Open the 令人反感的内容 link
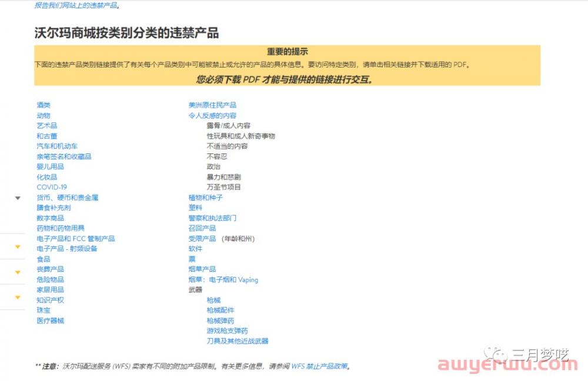The width and height of the screenshot is (588, 381). pyautogui.click(x=212, y=115)
